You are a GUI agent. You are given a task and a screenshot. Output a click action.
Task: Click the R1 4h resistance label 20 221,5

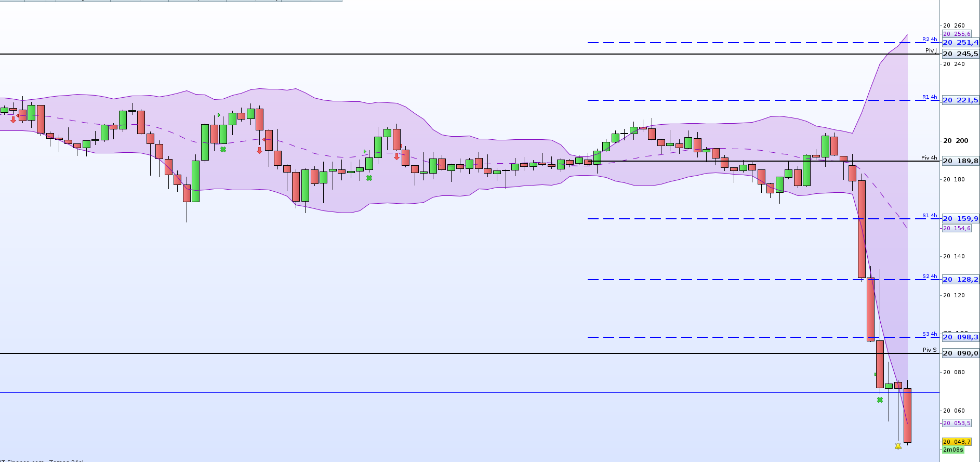pos(960,100)
